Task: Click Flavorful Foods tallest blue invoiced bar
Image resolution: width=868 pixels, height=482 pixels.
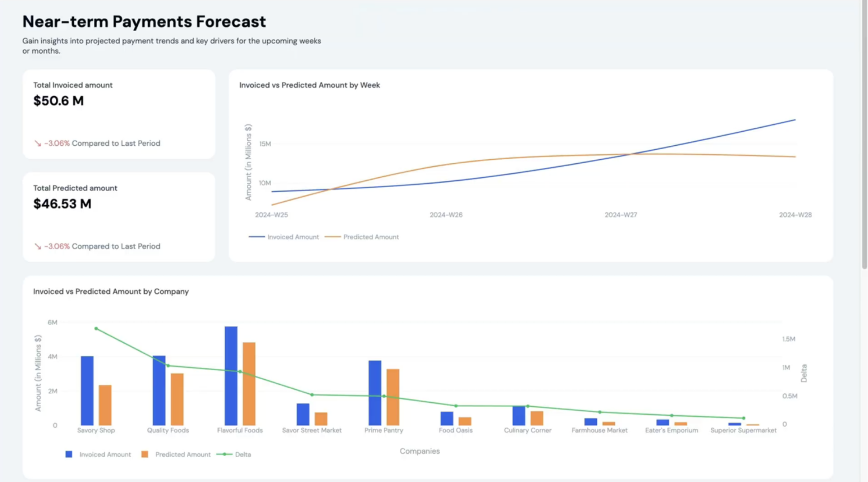Action: pos(231,373)
